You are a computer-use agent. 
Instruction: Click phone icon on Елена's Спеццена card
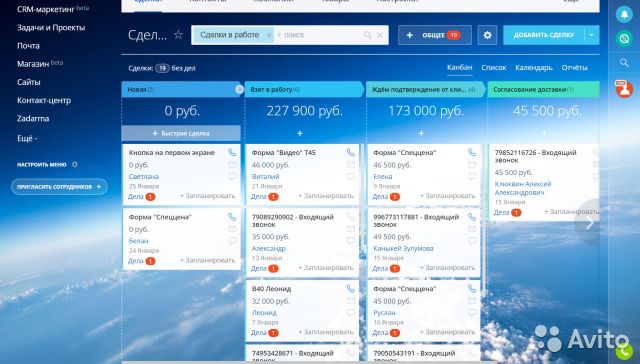tap(472, 153)
